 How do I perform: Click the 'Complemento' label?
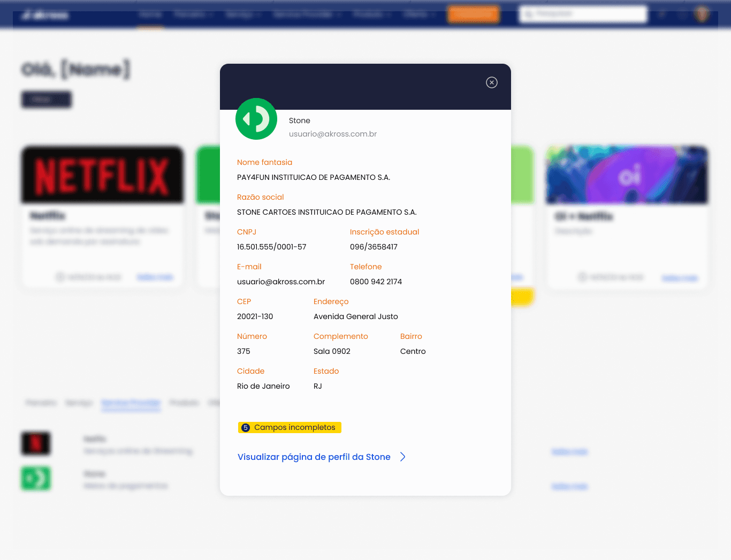coord(341,336)
